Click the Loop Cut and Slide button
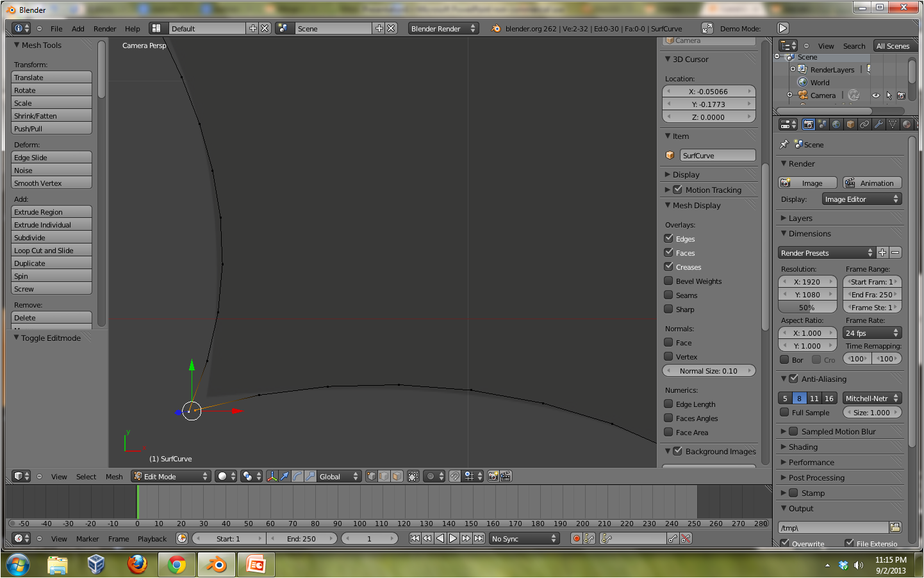Image resolution: width=924 pixels, height=578 pixels. 52,251
